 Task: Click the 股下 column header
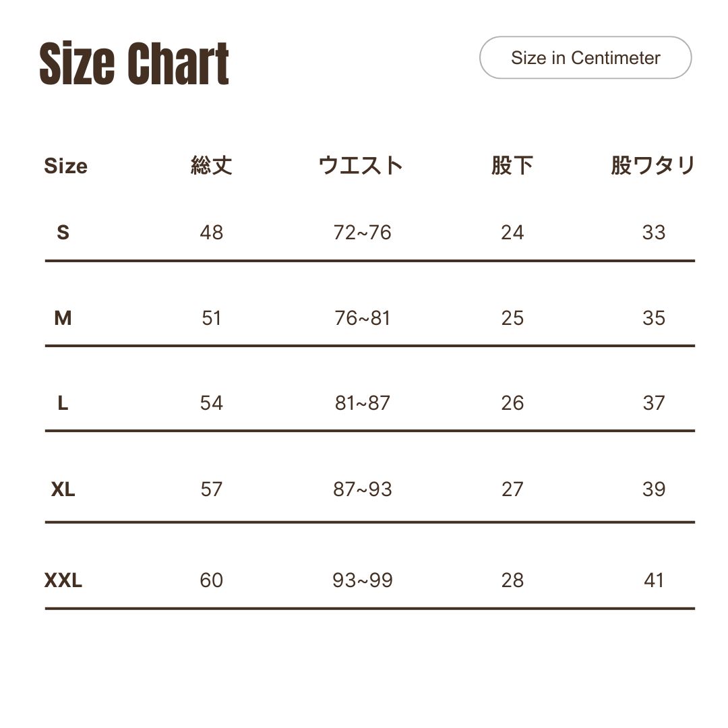[x=512, y=165]
